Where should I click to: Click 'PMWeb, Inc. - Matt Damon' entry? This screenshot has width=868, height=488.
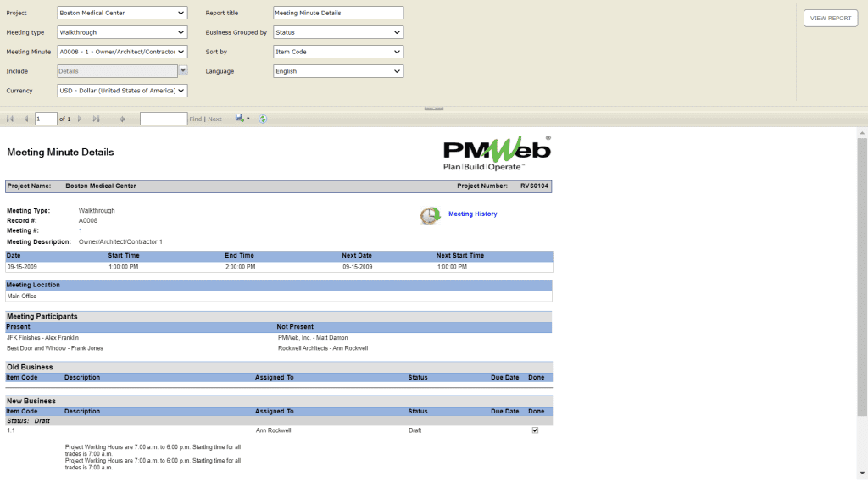click(x=313, y=337)
